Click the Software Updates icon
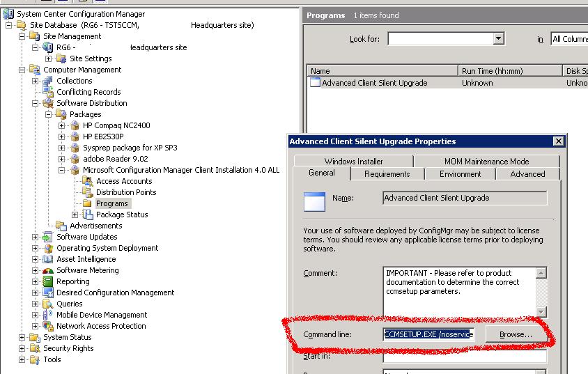 (x=47, y=237)
